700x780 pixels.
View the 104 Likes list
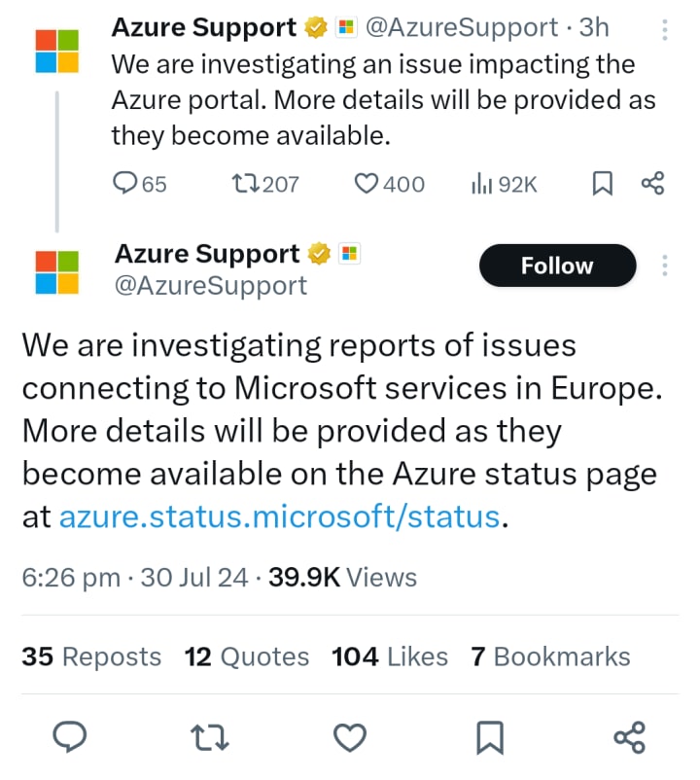(390, 656)
